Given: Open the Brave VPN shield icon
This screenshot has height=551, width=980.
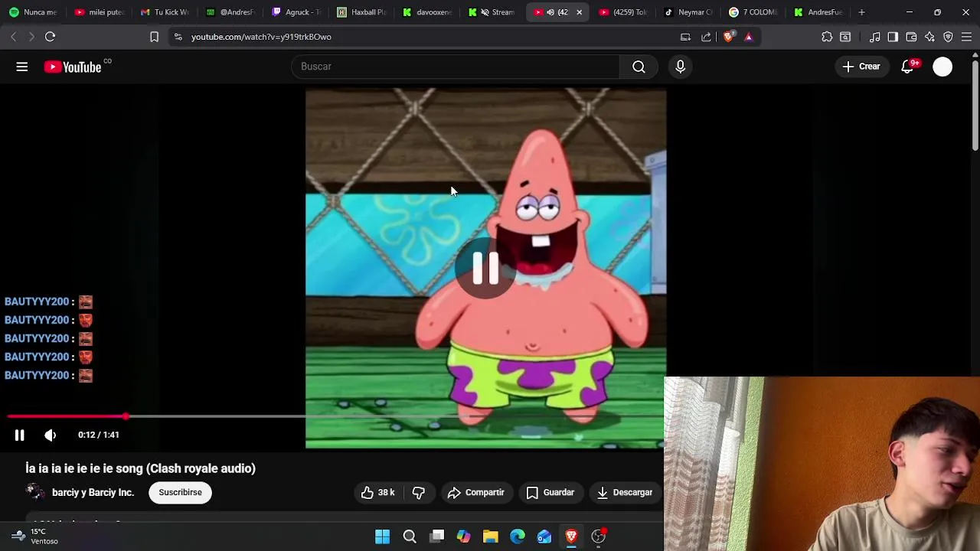Looking at the screenshot, I should [948, 37].
